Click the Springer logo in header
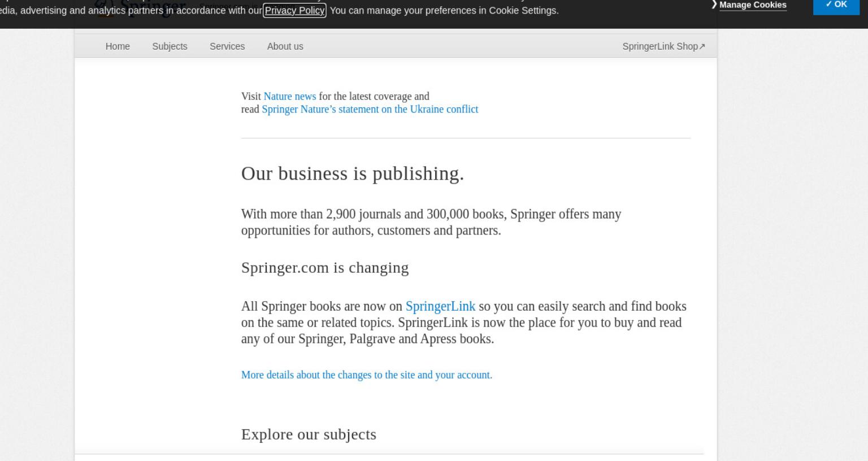 140,8
